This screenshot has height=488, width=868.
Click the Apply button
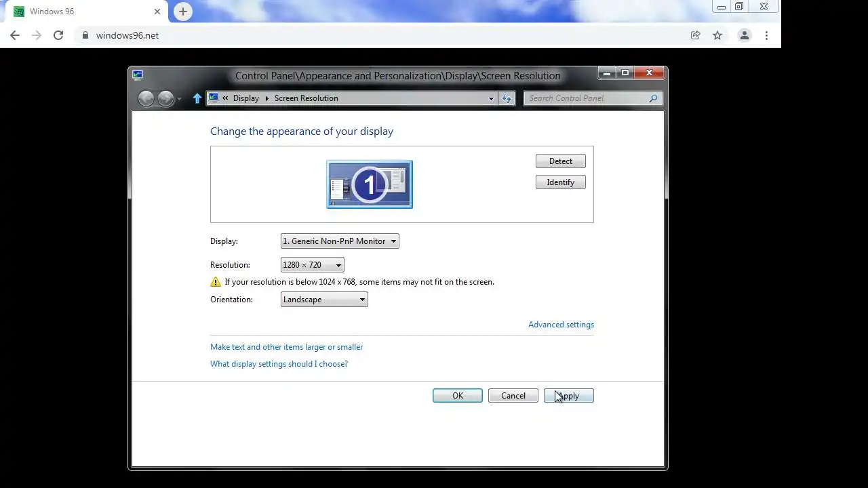(569, 396)
